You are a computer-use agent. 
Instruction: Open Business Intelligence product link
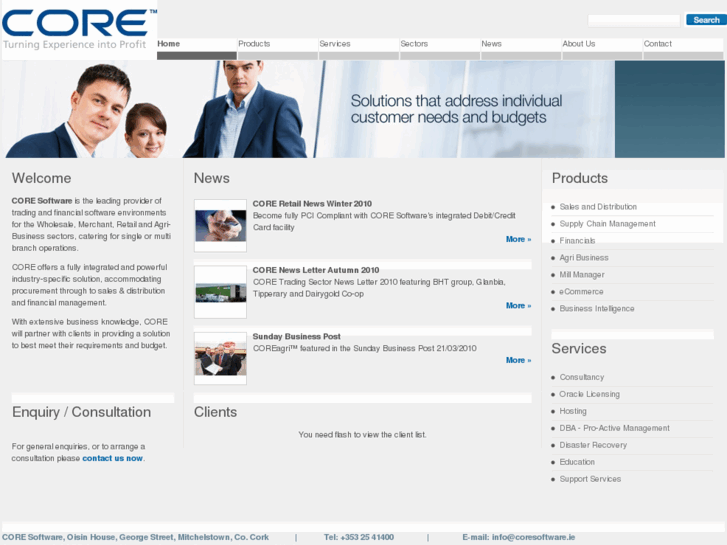click(x=597, y=309)
